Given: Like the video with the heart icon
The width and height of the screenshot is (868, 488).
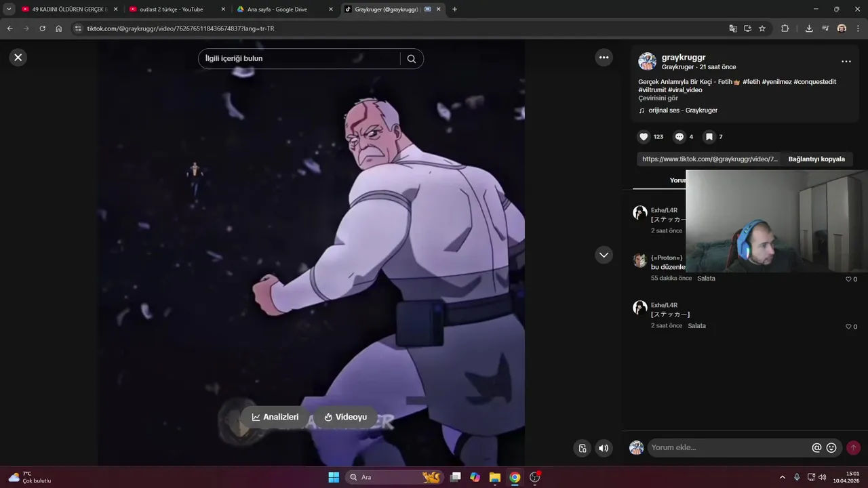Looking at the screenshot, I should (644, 137).
